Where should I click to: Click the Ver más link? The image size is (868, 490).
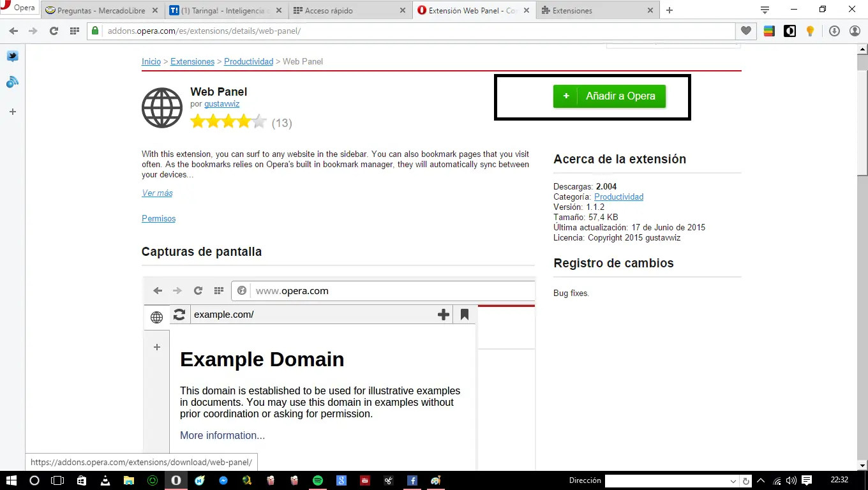tap(157, 193)
